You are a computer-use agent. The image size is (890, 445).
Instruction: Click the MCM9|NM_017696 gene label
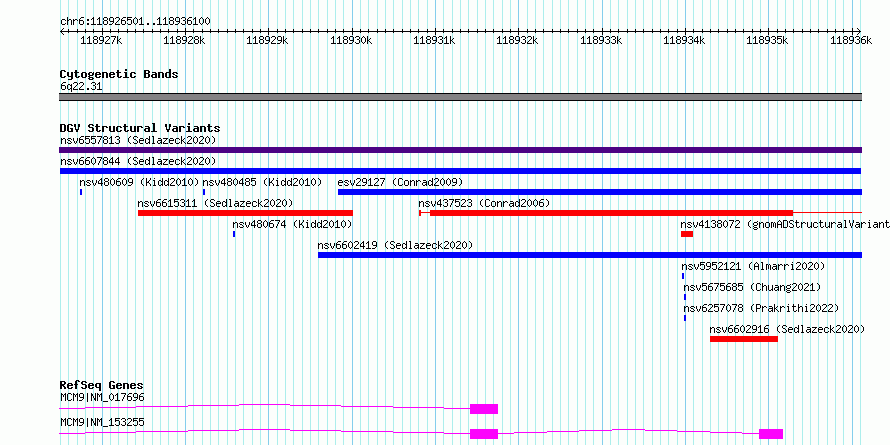tap(102, 397)
